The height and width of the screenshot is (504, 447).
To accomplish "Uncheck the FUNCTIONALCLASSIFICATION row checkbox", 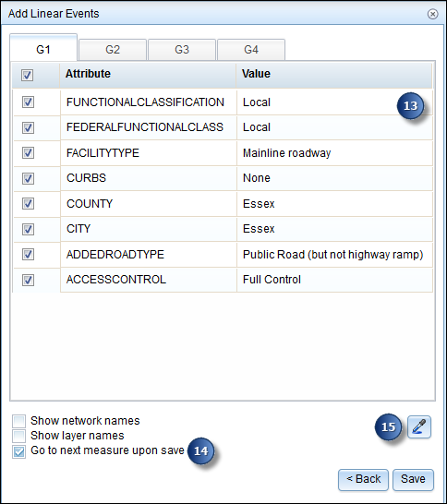I will (28, 102).
